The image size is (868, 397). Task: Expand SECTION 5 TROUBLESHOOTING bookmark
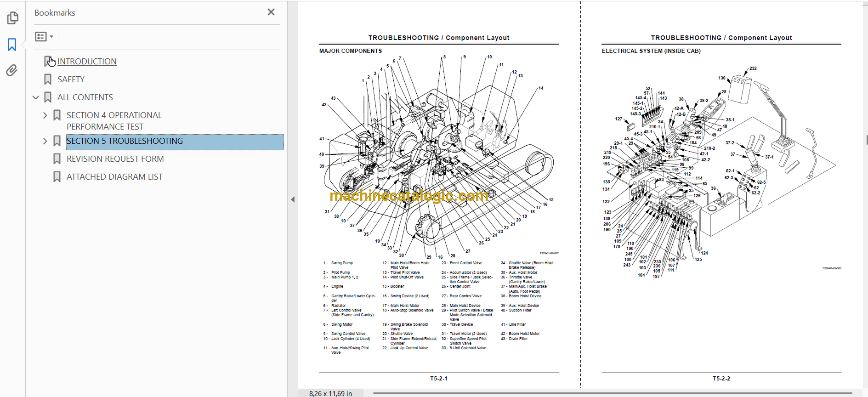45,141
